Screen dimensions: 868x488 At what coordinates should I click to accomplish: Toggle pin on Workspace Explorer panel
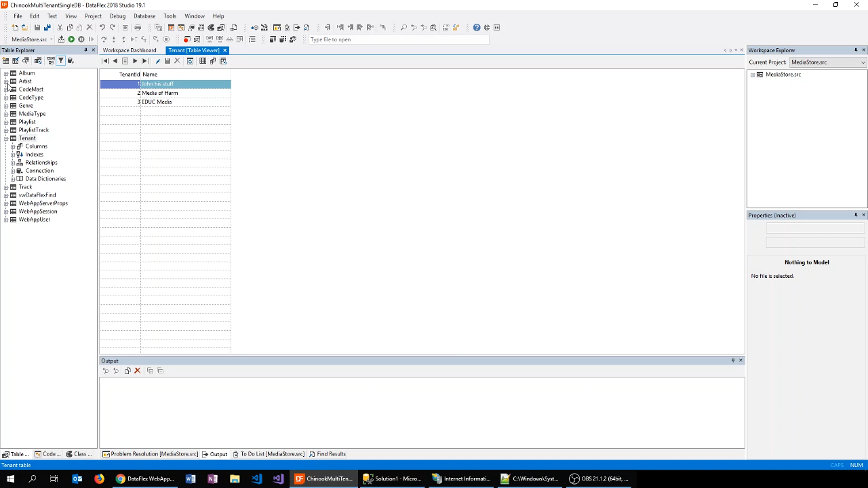coord(856,50)
